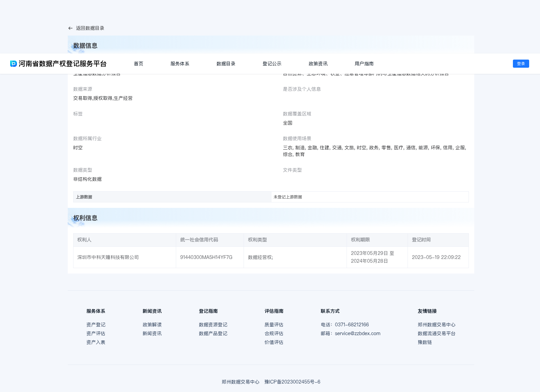Click the 权利信息 section heading

pyautogui.click(x=85, y=218)
